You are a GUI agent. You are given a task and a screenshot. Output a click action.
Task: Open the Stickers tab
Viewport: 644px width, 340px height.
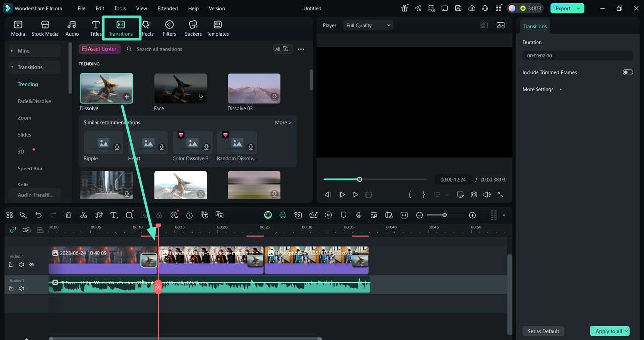click(193, 28)
